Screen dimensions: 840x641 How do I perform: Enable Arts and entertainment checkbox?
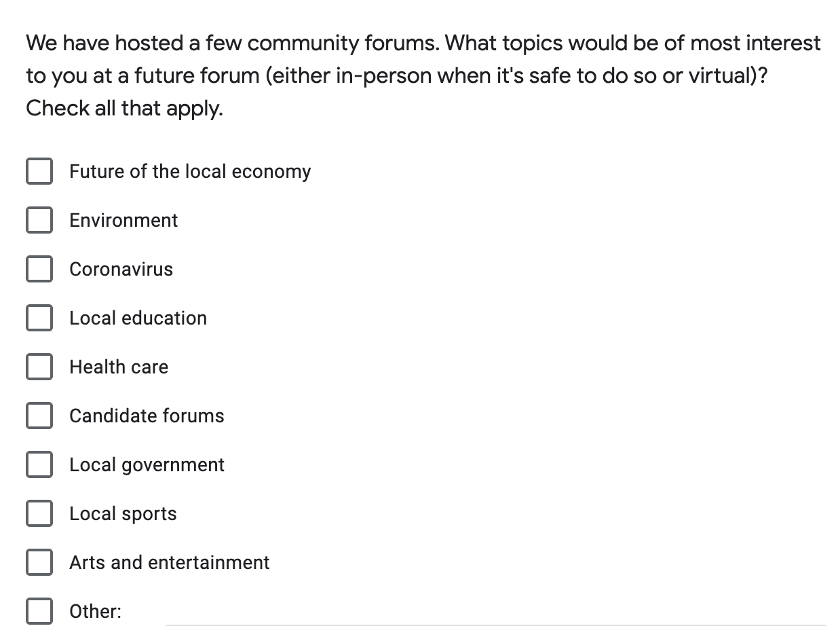pyautogui.click(x=39, y=562)
